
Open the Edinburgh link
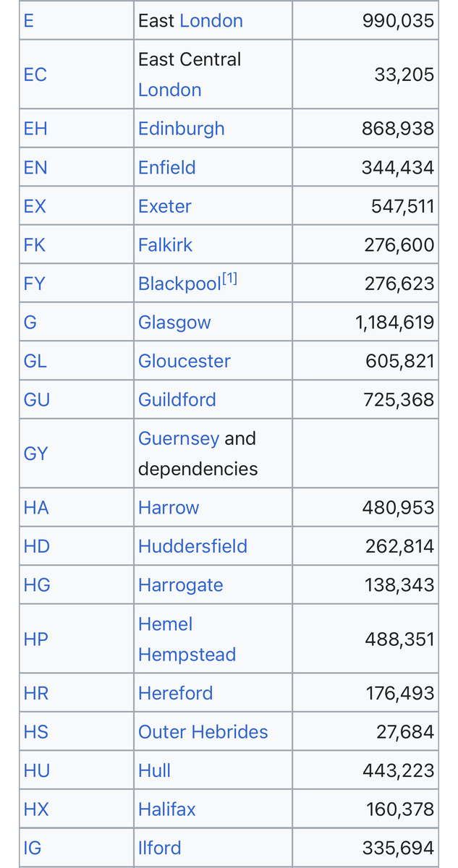coord(181,129)
